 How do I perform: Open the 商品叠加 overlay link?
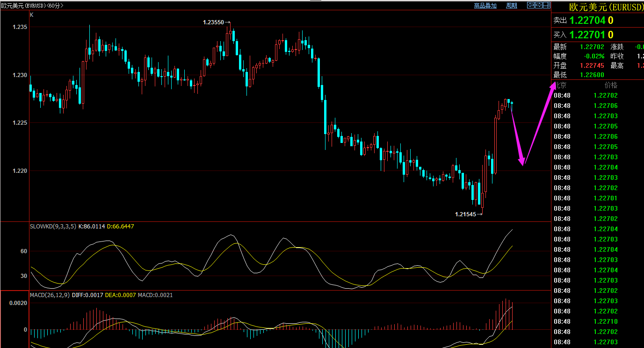(x=485, y=6)
